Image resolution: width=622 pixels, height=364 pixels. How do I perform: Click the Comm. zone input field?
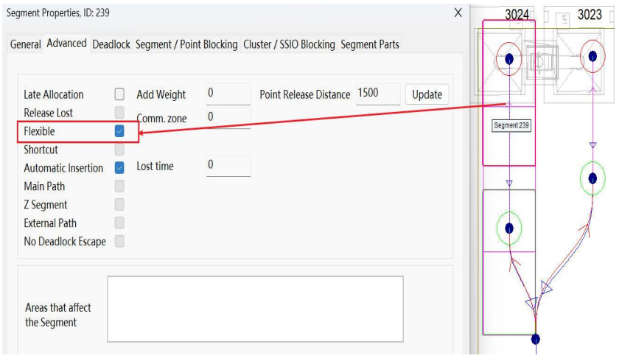pyautogui.click(x=228, y=117)
